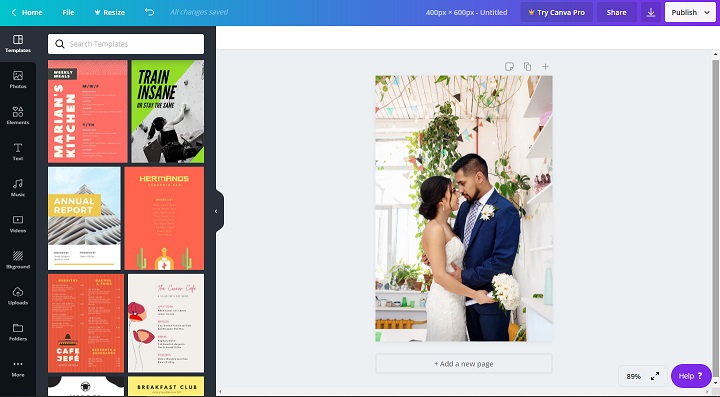Select the Text tool in sidebar
Screen dimensions: 720x397
pos(18,151)
